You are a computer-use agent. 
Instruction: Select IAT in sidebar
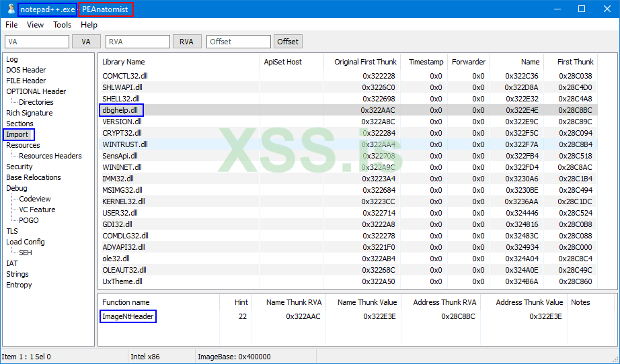click(12, 263)
